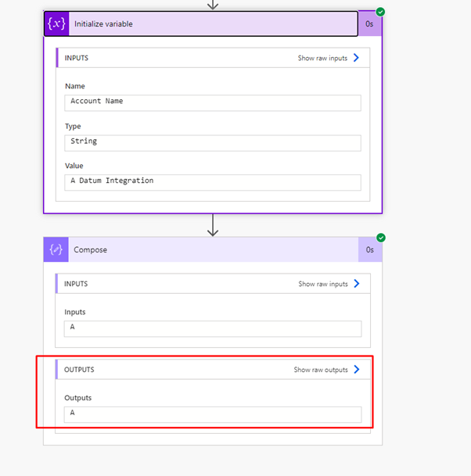Click the 0s duration badge on Initialize variable

[x=369, y=24]
